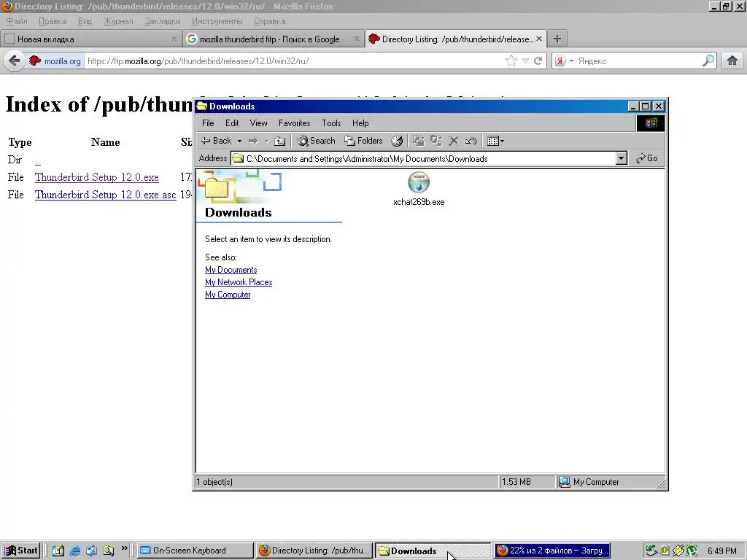Open Tools menu in Downloads window
Viewport: 747px width, 560px height.
click(x=331, y=123)
